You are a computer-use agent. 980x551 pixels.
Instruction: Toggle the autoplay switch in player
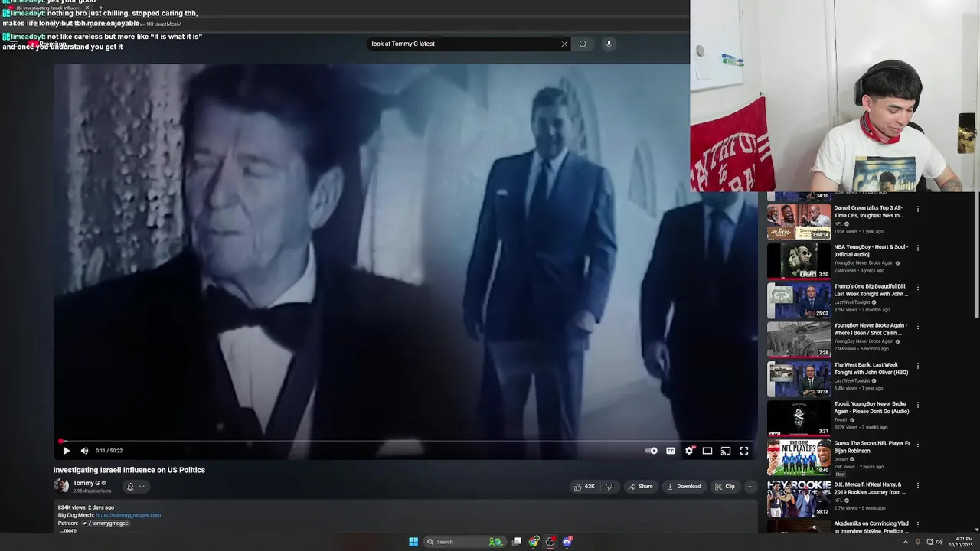(x=651, y=451)
